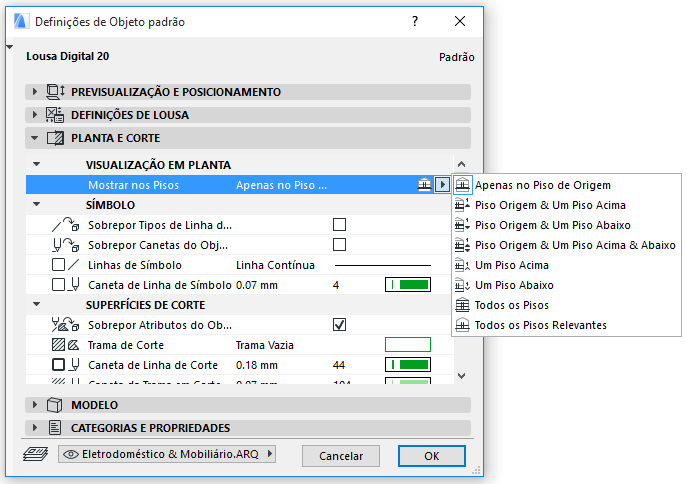Collapse Planta e Corte panel
The height and width of the screenshot is (484, 687).
pos(35,138)
